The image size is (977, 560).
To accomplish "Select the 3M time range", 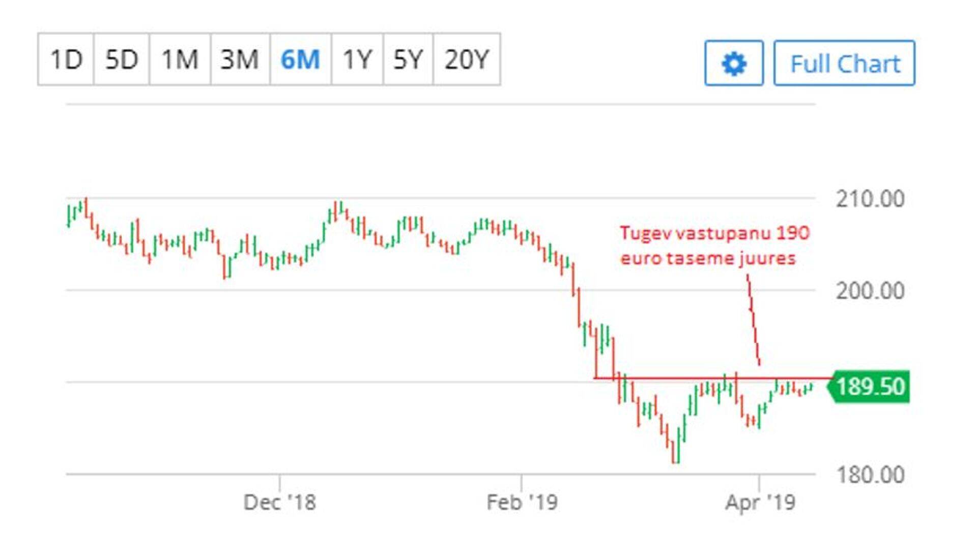I will coord(240,60).
